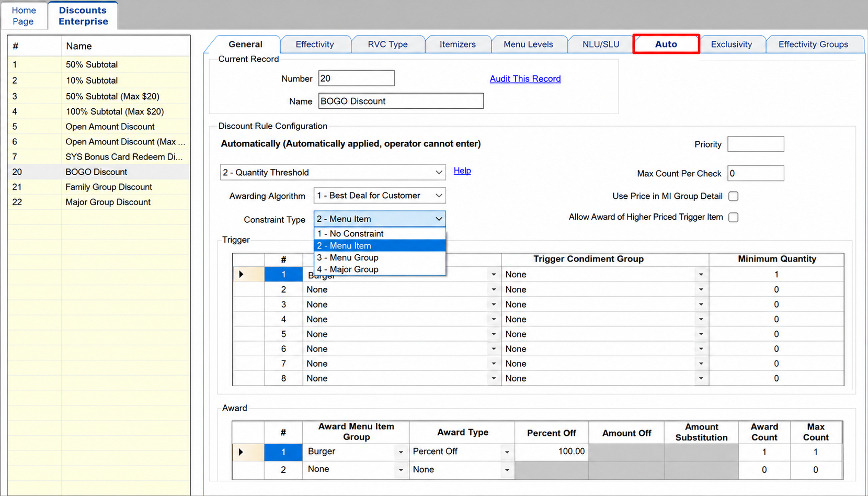Open trigger row 8 condiment group dropdown arrow
Image resolution: width=868 pixels, height=496 pixels.
(x=701, y=378)
